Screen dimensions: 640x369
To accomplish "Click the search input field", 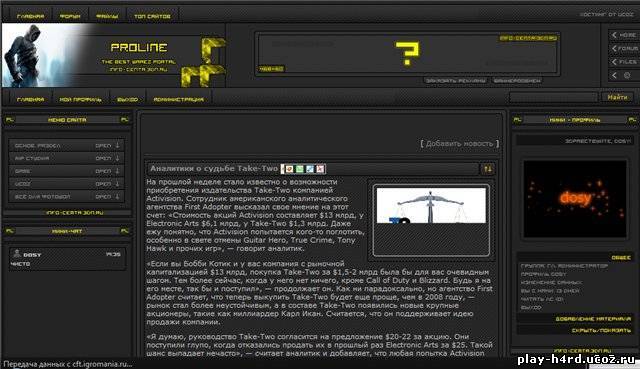I will coord(553,97).
